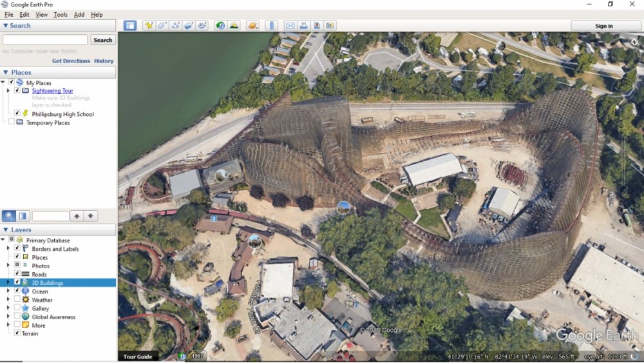644x363 pixels.
Task: Click the Add Path tool
Action: click(x=176, y=26)
